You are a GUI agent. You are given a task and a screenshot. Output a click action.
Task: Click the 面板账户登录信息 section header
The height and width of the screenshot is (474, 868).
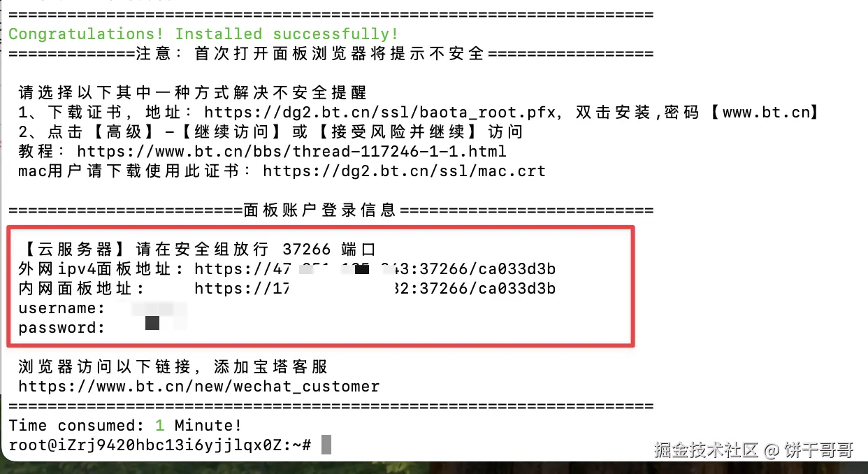click(320, 210)
